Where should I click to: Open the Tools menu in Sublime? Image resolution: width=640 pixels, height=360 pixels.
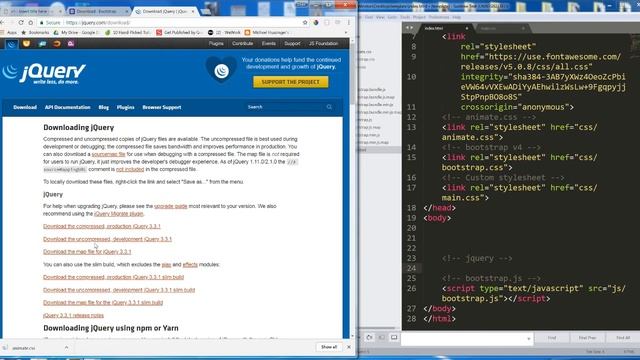pyautogui.click(x=405, y=17)
